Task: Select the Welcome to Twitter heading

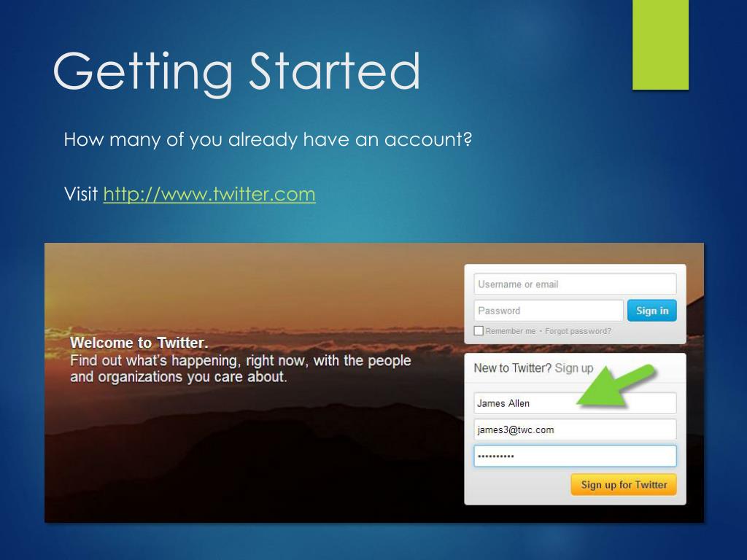Action: [139, 343]
